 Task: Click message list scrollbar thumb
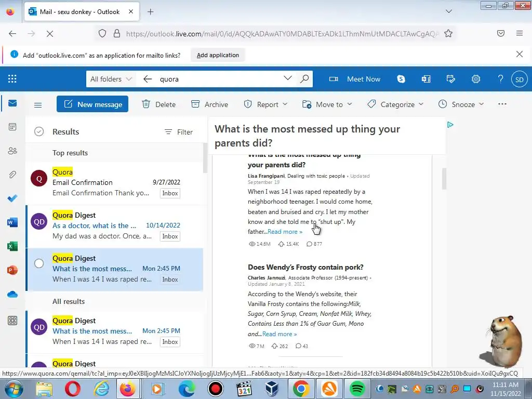[205, 158]
